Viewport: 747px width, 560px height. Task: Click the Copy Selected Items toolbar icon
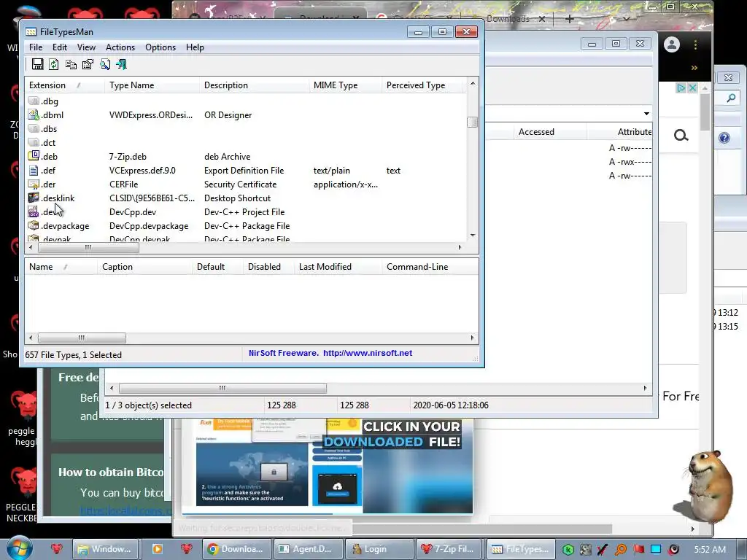[71, 64]
